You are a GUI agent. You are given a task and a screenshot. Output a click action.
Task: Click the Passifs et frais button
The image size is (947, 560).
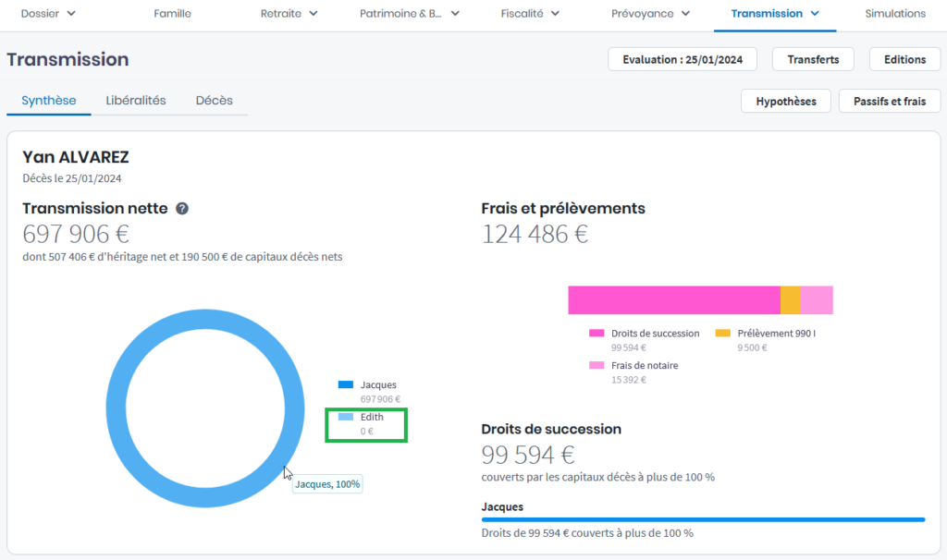(x=889, y=102)
